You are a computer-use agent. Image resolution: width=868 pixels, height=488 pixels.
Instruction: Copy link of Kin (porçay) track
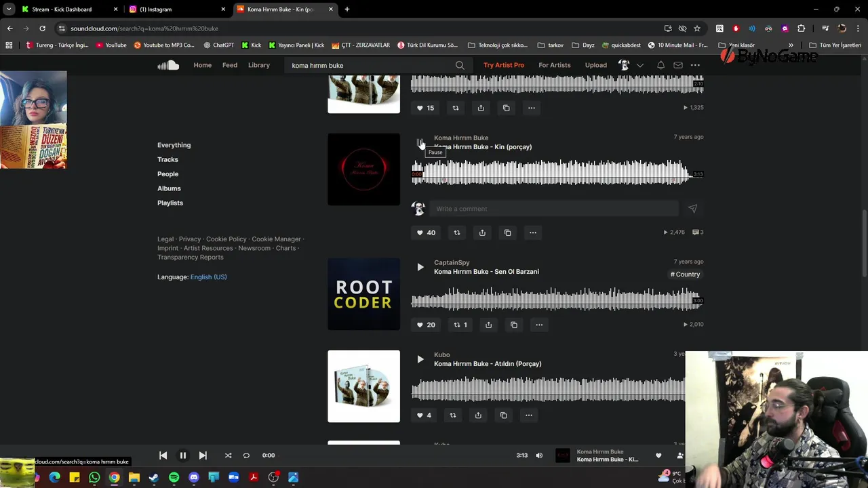(x=507, y=232)
